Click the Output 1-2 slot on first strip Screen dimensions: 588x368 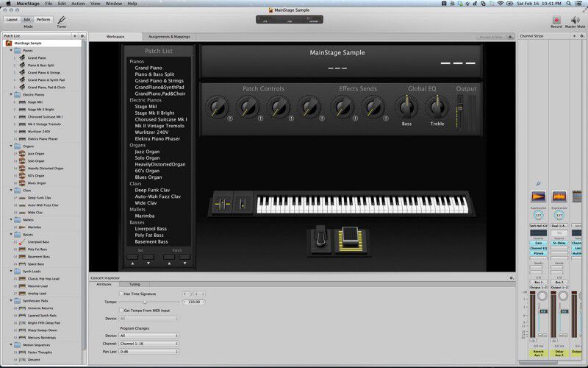tap(538, 287)
